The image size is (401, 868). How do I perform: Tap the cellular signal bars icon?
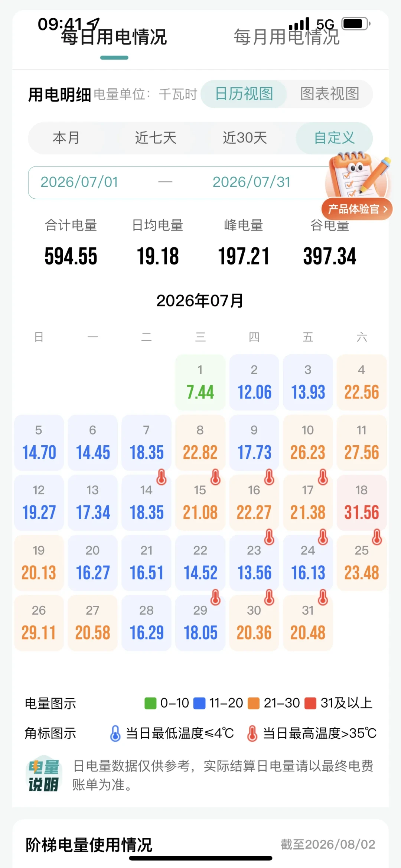(299, 24)
